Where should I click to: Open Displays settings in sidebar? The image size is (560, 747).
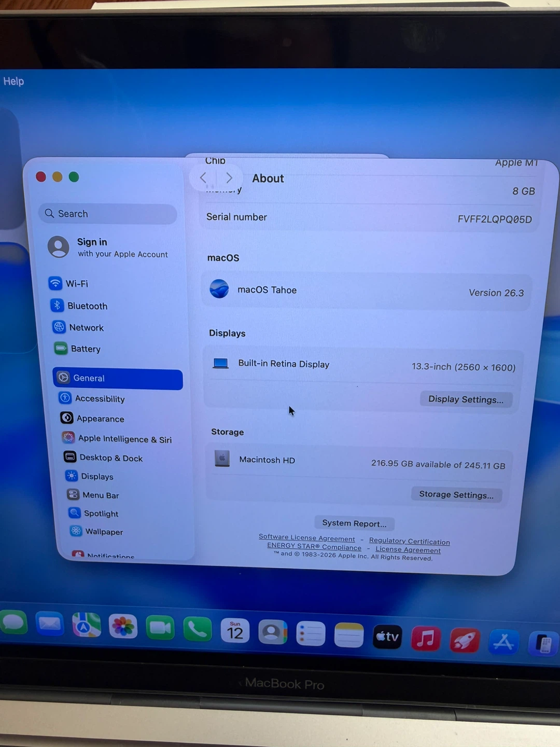(x=89, y=476)
